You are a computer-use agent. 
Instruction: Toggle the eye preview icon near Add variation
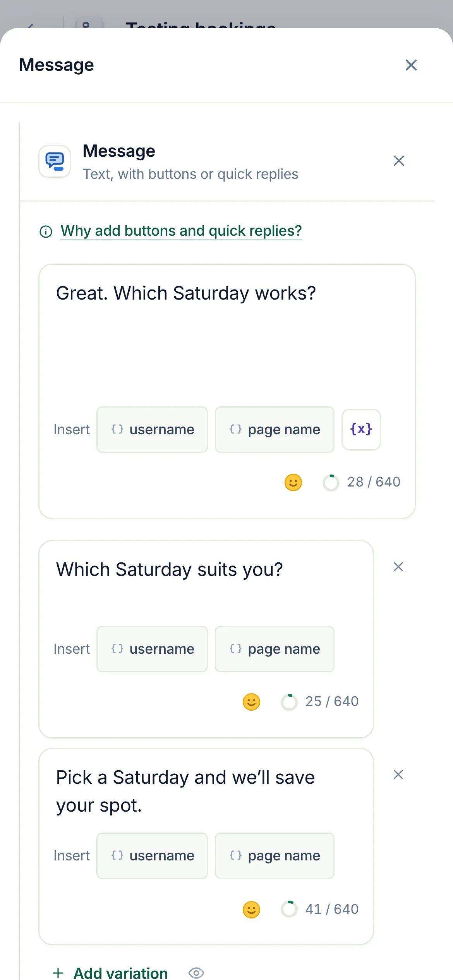(196, 973)
